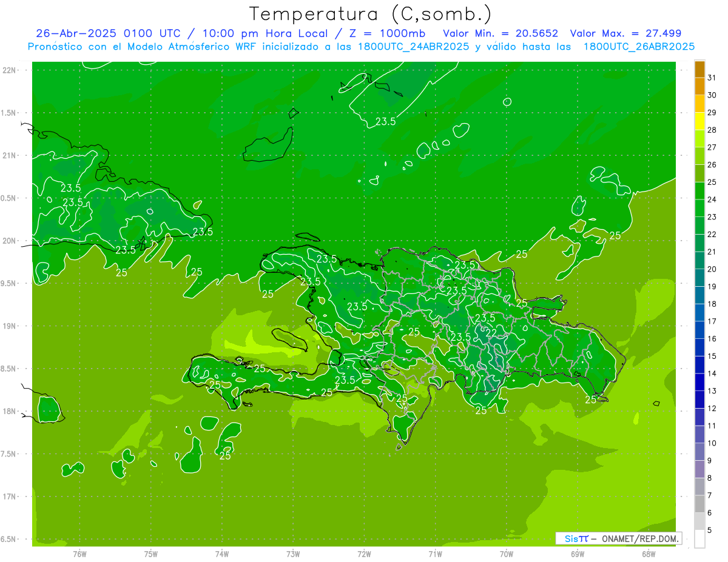Click the 19N latitude axis label
728x562 pixels.
pos(10,326)
